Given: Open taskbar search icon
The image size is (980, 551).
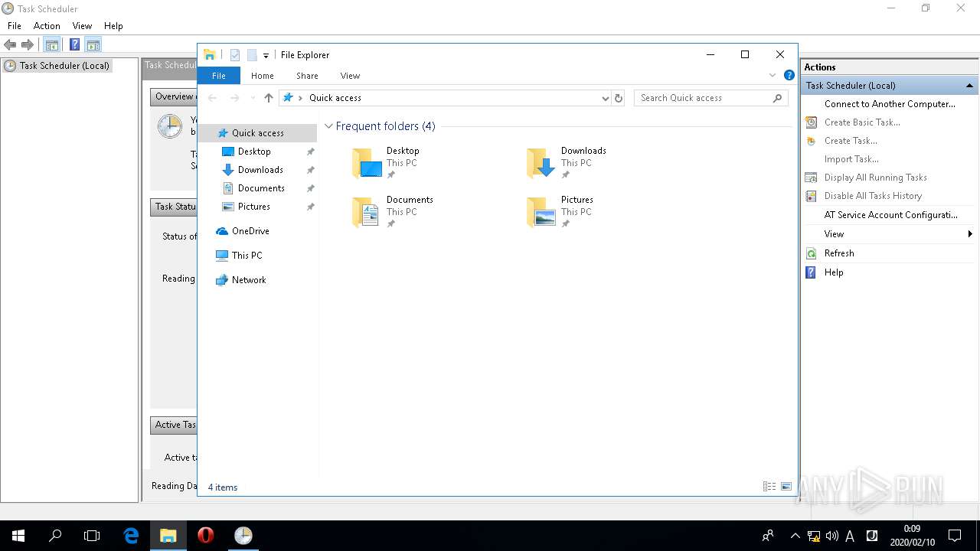Looking at the screenshot, I should (55, 536).
